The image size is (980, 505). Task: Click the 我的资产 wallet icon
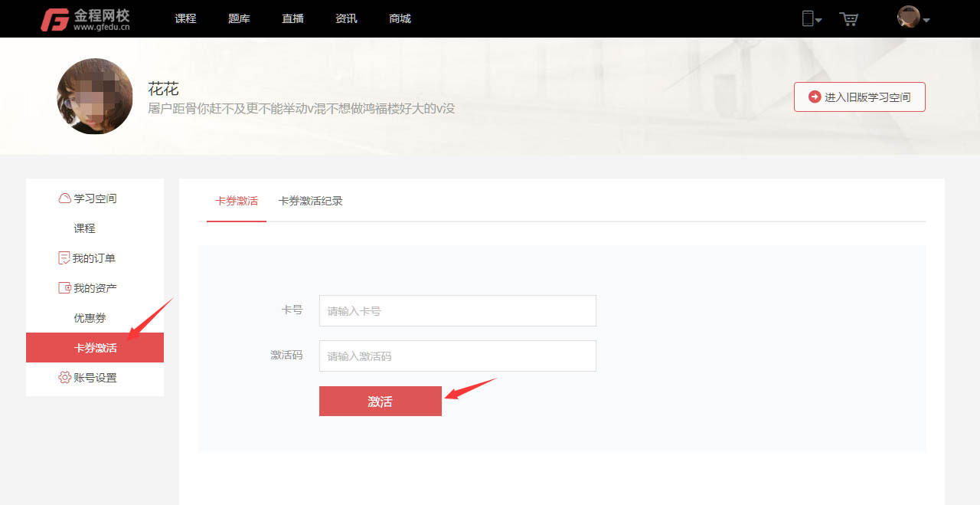(x=64, y=288)
